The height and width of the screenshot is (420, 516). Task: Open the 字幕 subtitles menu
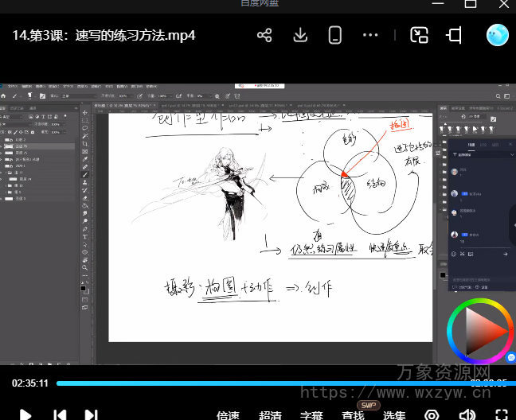[311, 414]
